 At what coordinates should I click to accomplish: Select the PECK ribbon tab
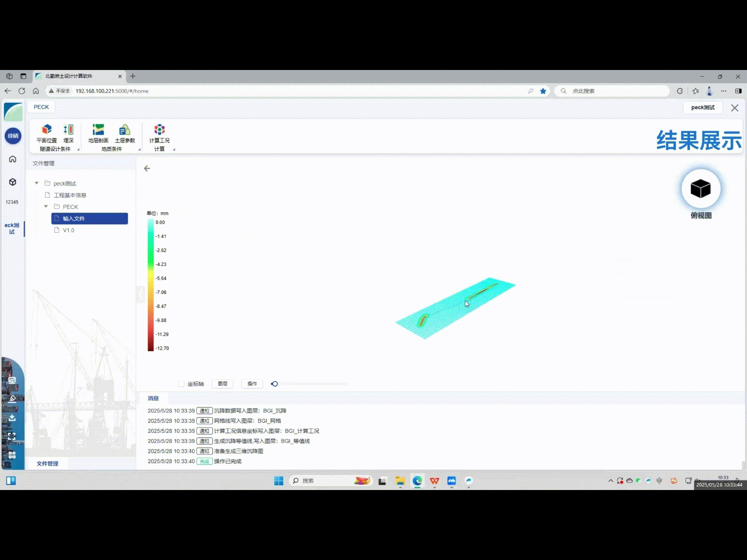coord(41,107)
